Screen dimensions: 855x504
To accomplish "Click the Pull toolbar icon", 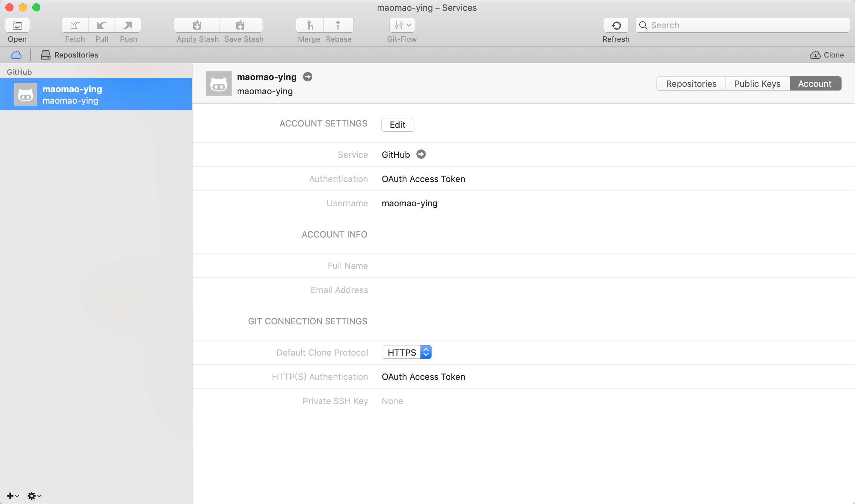I will click(x=101, y=25).
